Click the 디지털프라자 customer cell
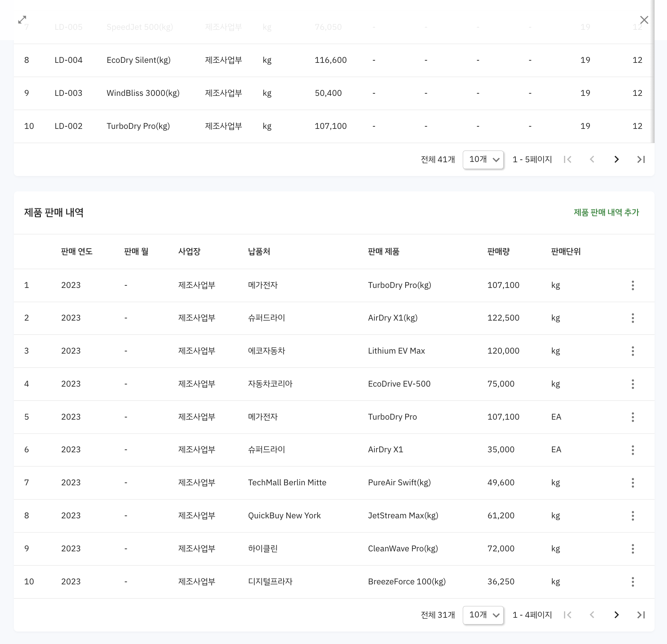 pyautogui.click(x=270, y=582)
